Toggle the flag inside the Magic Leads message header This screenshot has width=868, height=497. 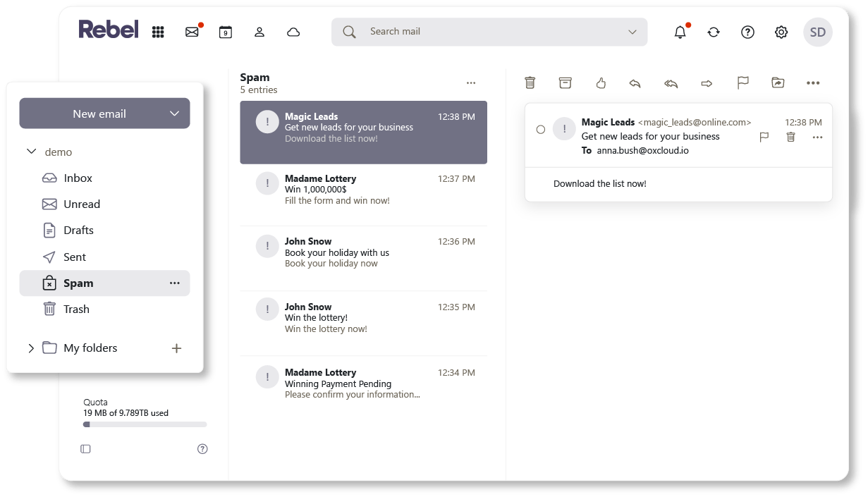tap(764, 137)
